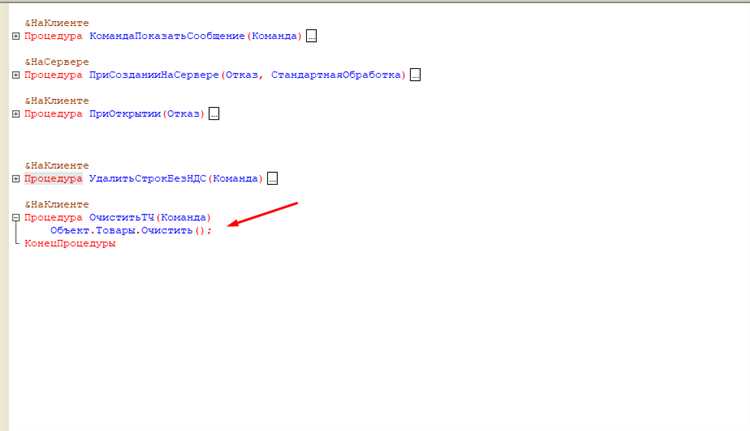The width and height of the screenshot is (750, 431).
Task: Click collapsed body box after ПриОткрытии(Отказ)
Action: [x=214, y=114]
